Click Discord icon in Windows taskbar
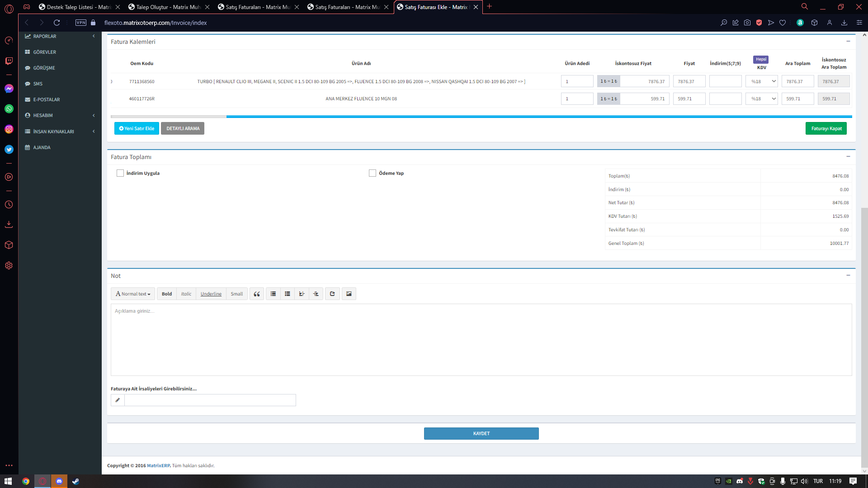 coord(59,481)
